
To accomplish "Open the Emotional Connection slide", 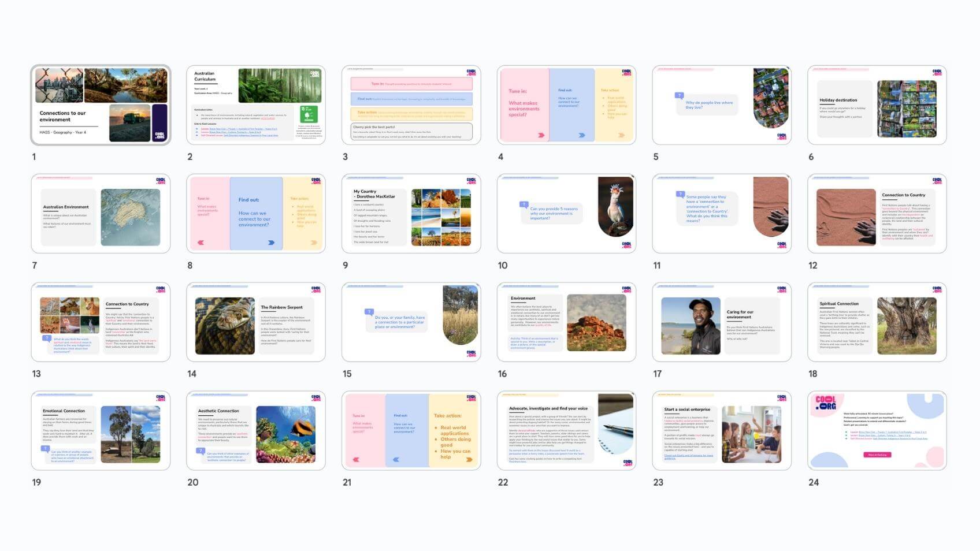I will pyautogui.click(x=101, y=430).
